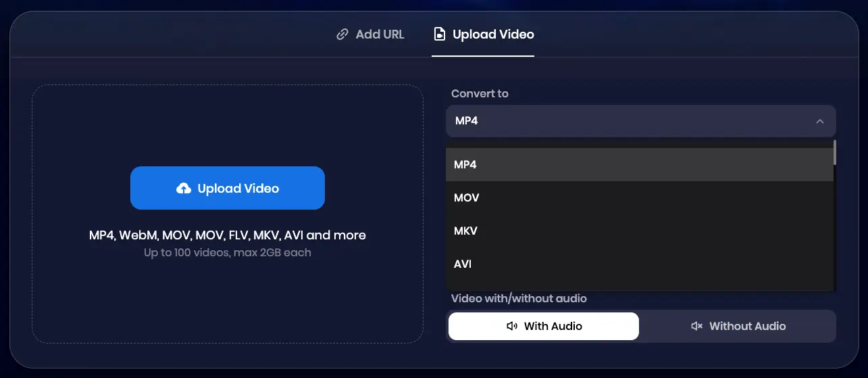Click the format list scrollbar thumb
The image size is (868, 378).
coord(835,152)
